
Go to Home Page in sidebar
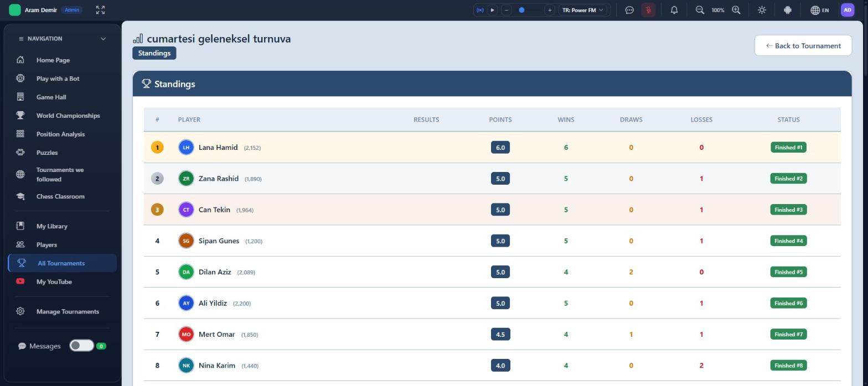coord(62,60)
